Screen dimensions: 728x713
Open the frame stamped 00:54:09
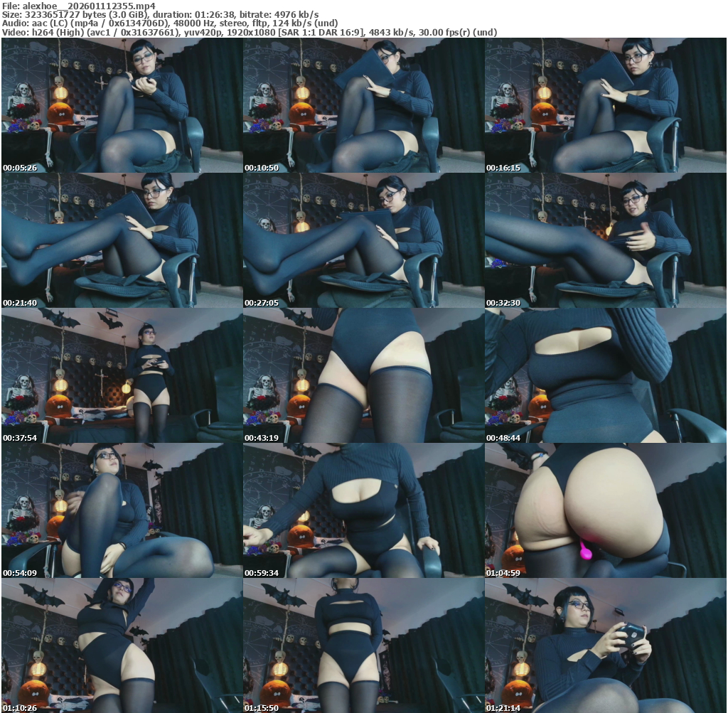point(122,510)
